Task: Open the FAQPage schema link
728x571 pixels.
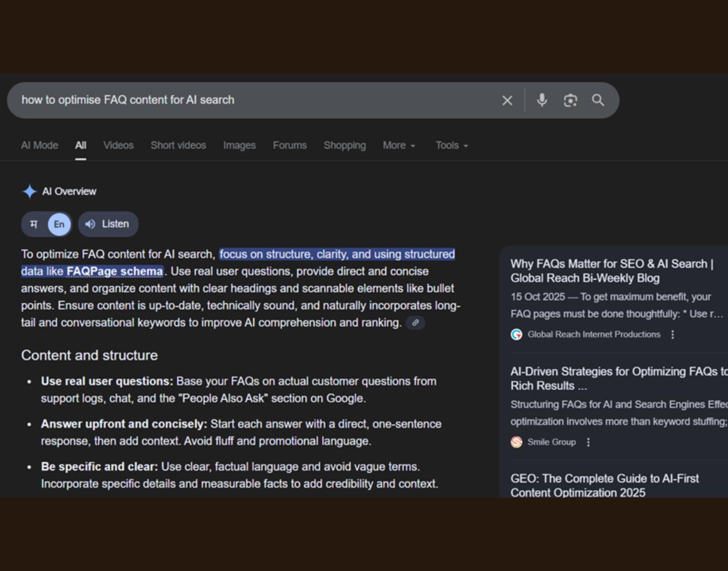Action: tap(114, 271)
